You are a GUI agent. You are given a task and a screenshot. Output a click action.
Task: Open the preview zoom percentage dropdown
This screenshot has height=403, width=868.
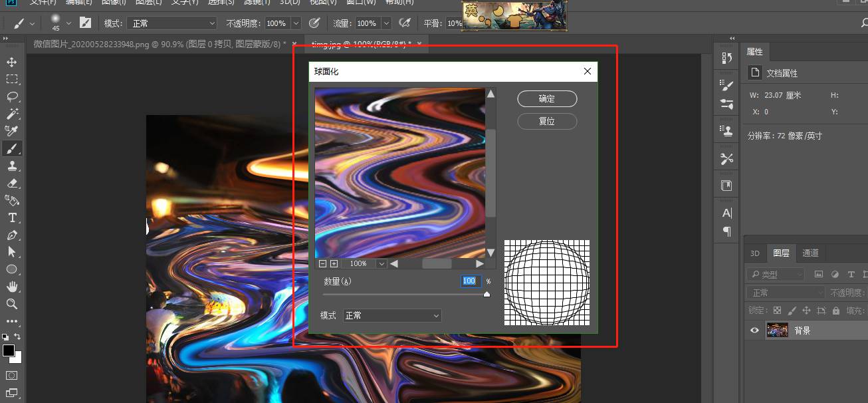pyautogui.click(x=381, y=264)
